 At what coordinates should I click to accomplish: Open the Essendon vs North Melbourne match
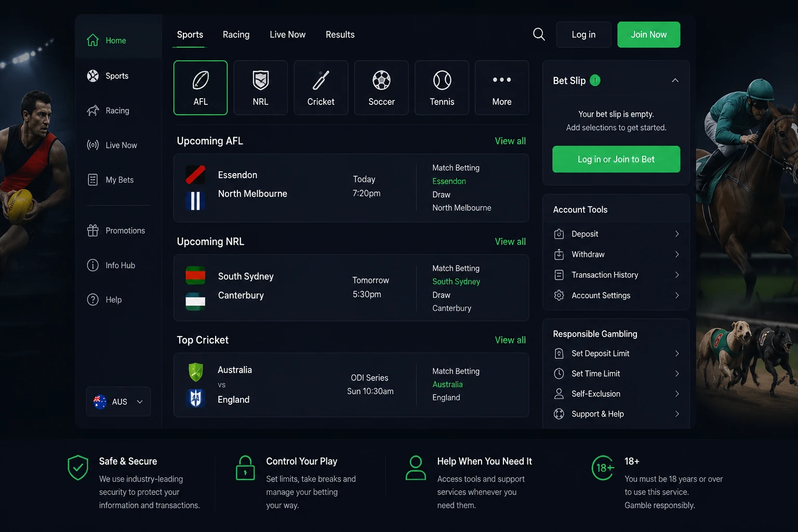click(351, 188)
